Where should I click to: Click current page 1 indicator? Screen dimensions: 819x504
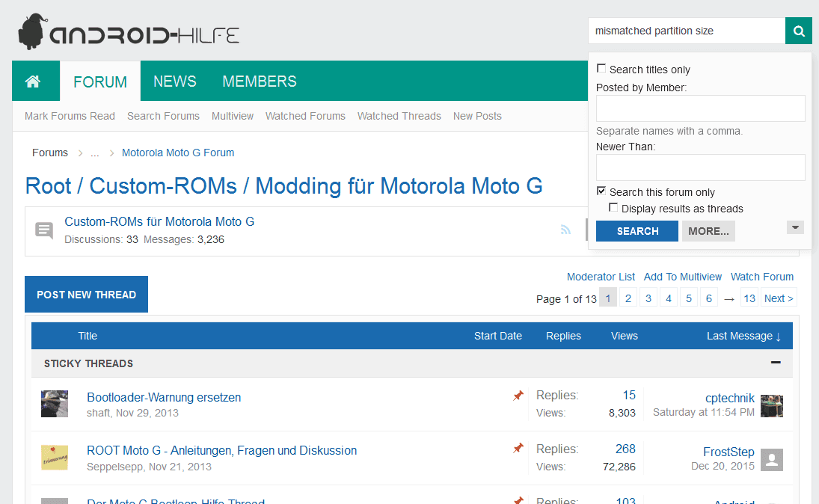608,298
